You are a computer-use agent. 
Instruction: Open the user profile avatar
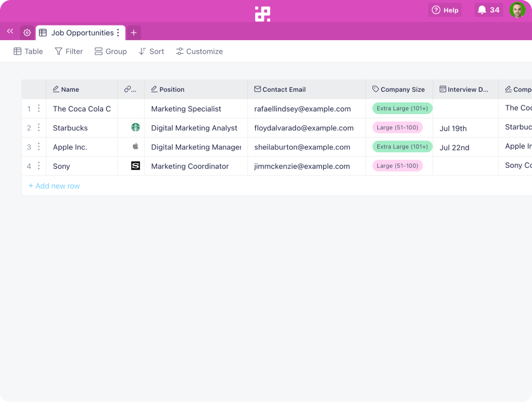[x=517, y=10]
